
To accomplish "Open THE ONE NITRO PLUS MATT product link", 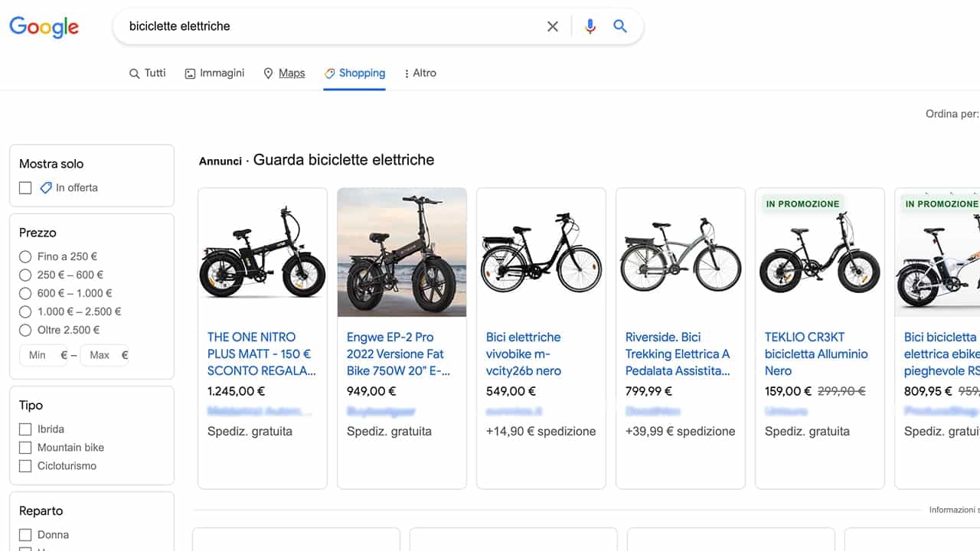I will 262,354.
